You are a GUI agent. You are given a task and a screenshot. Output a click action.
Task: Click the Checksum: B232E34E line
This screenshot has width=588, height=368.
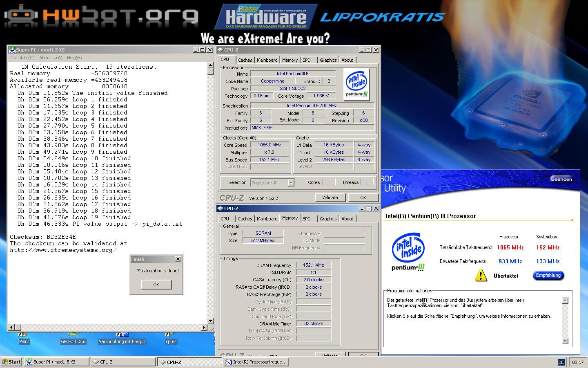tap(43, 237)
